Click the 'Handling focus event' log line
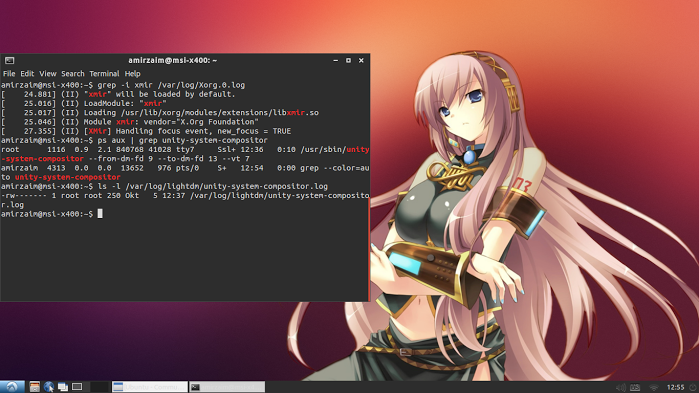 pyautogui.click(x=146, y=131)
